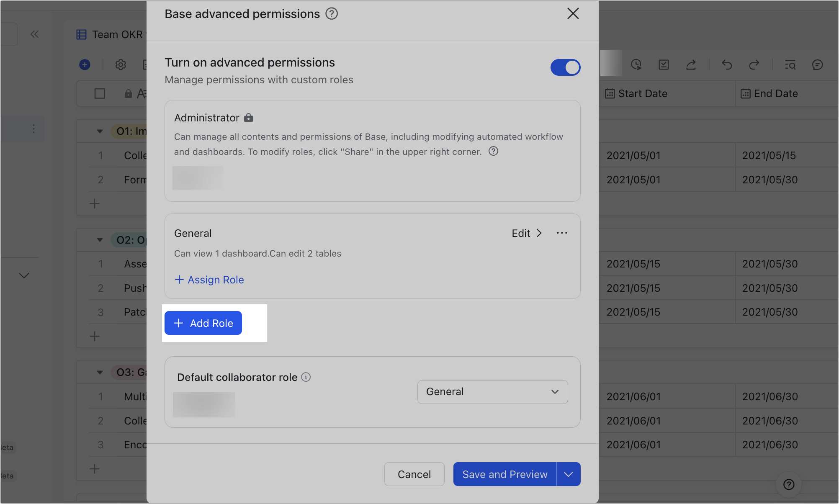Open the comments icon in toolbar

point(817,65)
